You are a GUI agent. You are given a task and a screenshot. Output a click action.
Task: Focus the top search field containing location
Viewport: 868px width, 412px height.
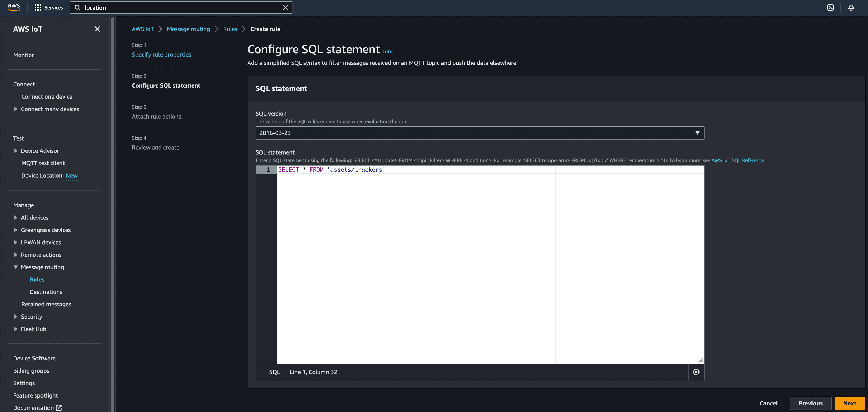coord(181,7)
